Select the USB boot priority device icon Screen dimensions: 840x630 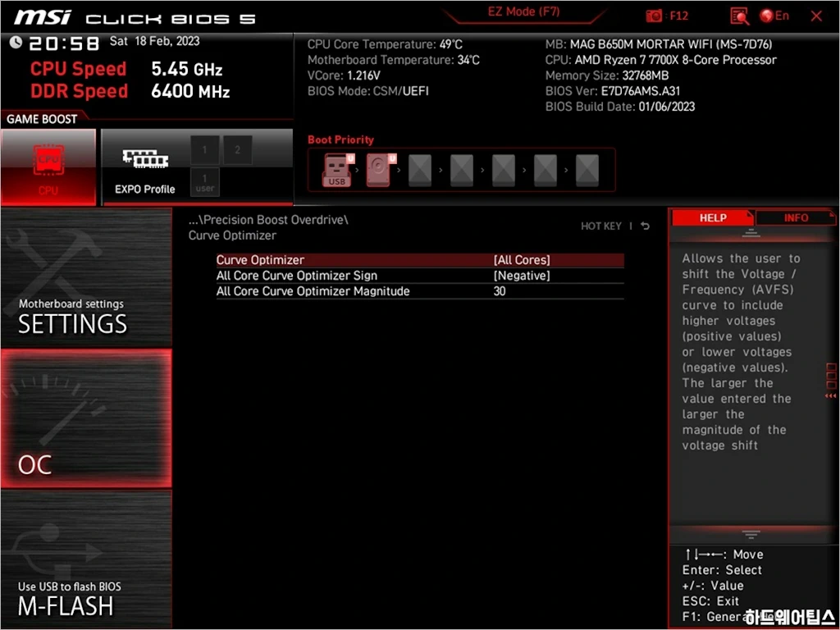tap(336, 170)
